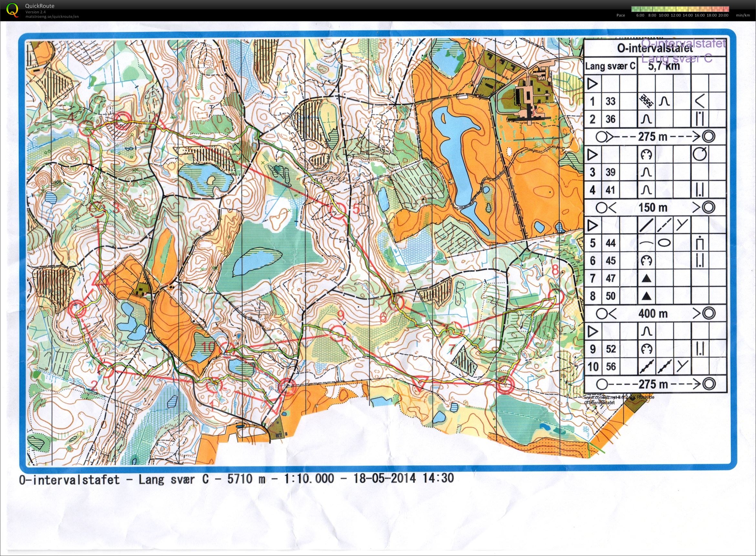Image resolution: width=756 pixels, height=556 pixels.
Task: Click control code 44 in the table
Action: pyautogui.click(x=610, y=243)
